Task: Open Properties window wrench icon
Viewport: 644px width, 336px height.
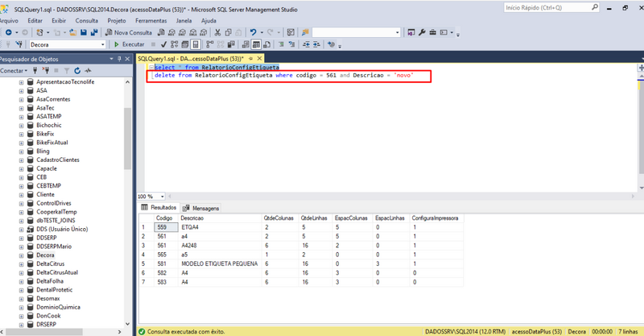Action: click(422, 32)
